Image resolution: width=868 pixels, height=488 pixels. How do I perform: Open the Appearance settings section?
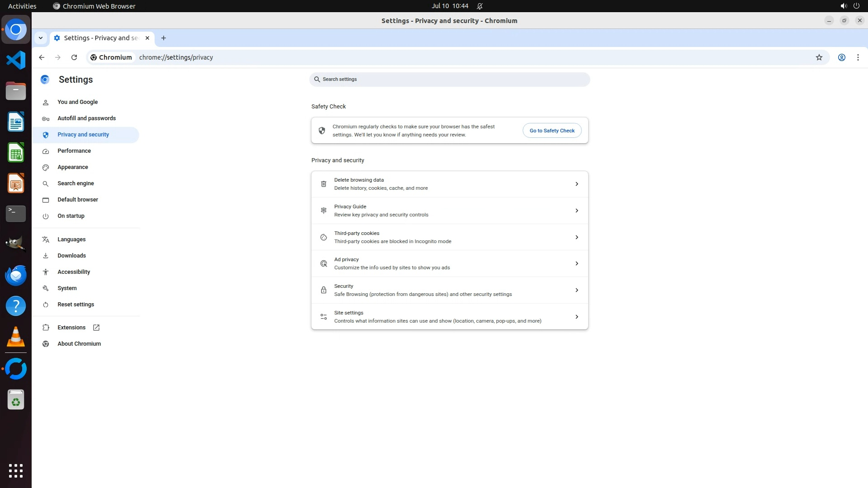point(72,167)
